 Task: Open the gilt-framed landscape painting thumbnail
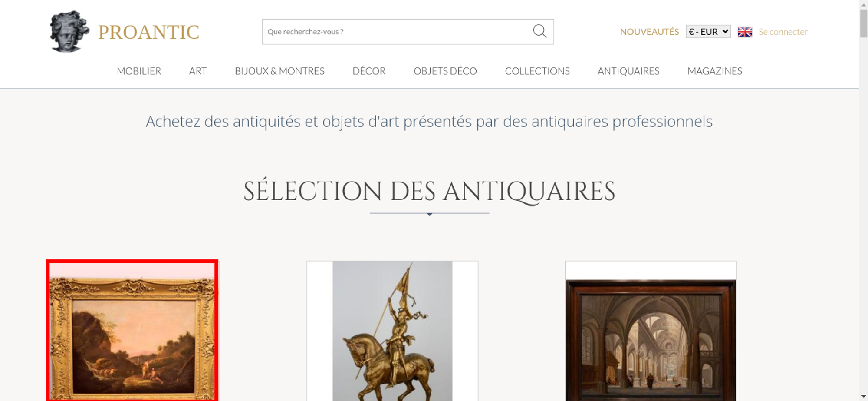pos(132,330)
